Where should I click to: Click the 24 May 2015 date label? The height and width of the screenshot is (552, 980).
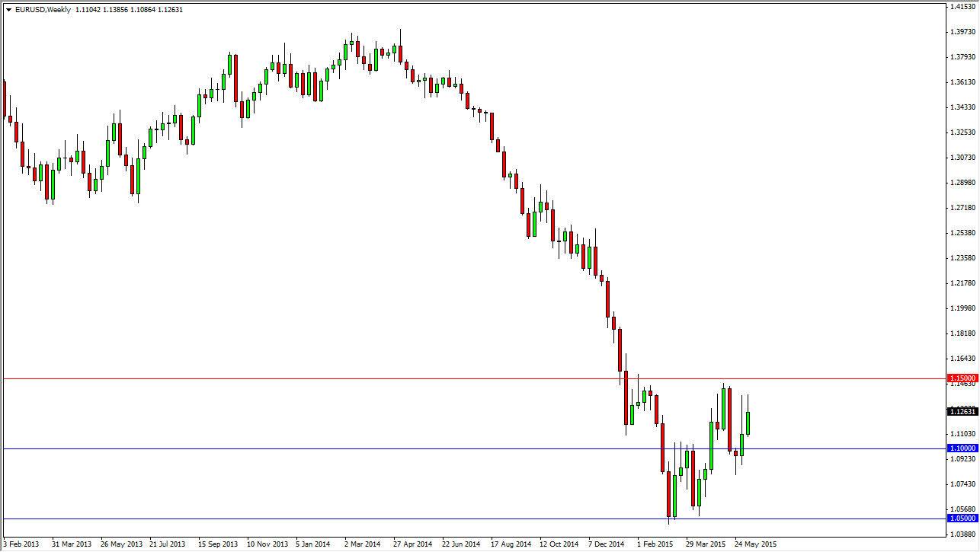pos(754,544)
